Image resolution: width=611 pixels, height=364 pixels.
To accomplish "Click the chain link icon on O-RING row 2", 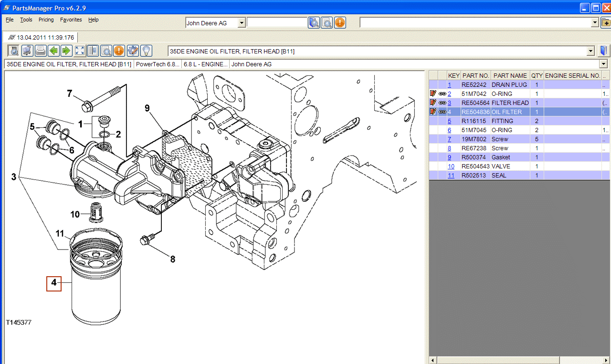I will click(x=442, y=94).
